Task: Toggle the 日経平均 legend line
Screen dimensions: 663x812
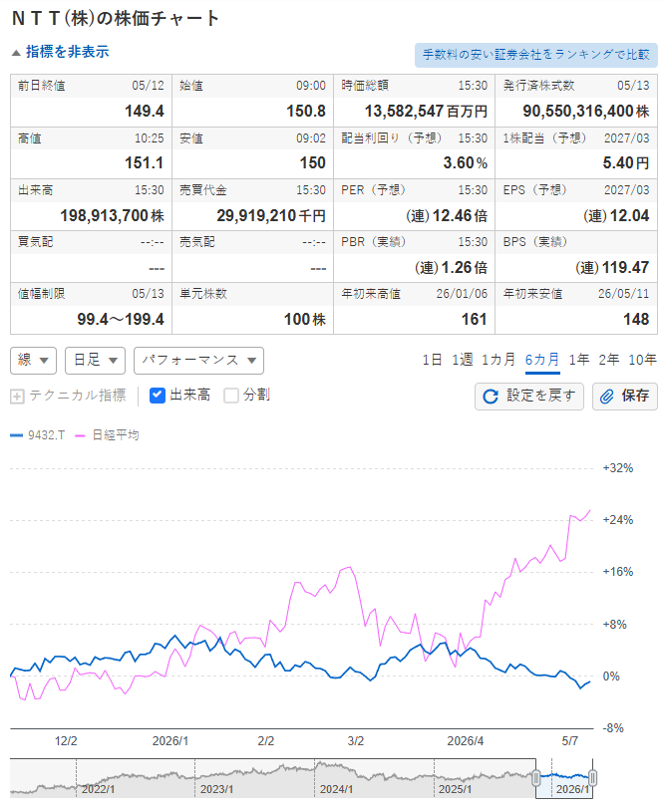Action: click(x=108, y=435)
